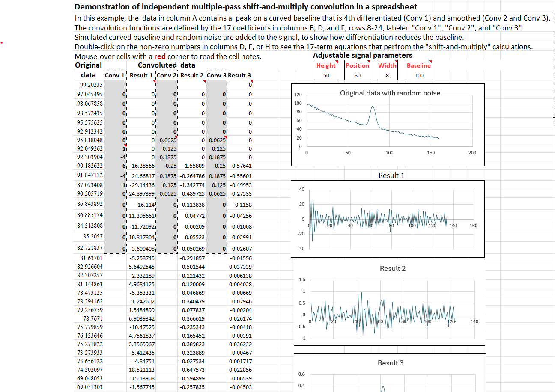Select the Position value cell containing 80
Viewport: 555px width, 392px height.
click(x=358, y=75)
